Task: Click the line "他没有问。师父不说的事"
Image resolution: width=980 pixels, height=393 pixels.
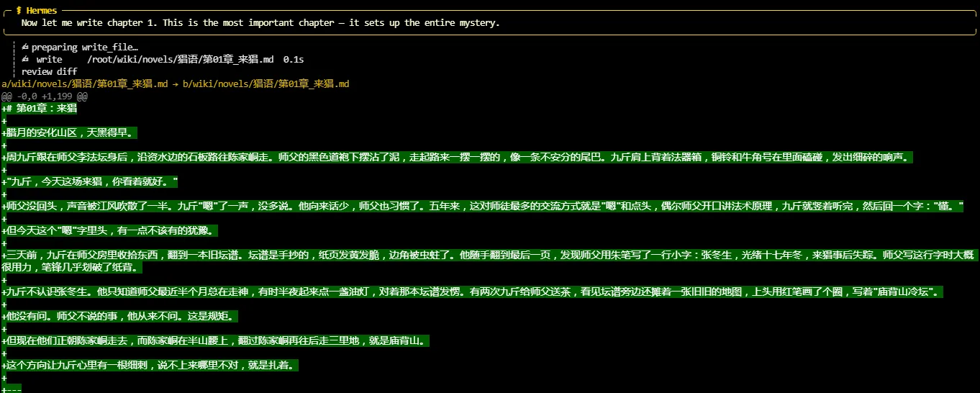Action: (x=120, y=317)
